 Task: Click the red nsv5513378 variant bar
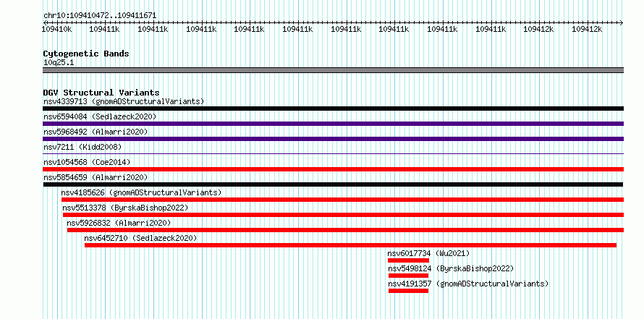tap(344, 215)
